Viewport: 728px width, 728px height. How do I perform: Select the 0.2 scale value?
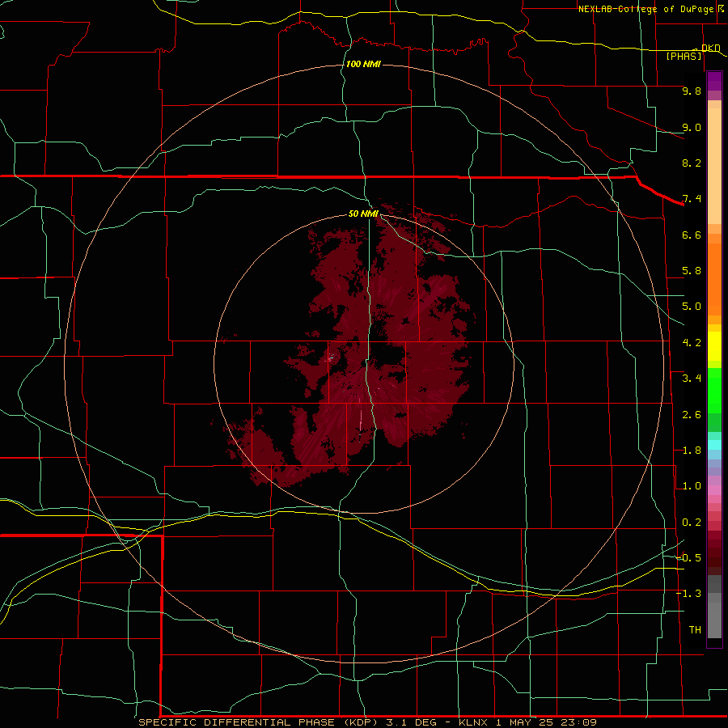pyautogui.click(x=692, y=523)
